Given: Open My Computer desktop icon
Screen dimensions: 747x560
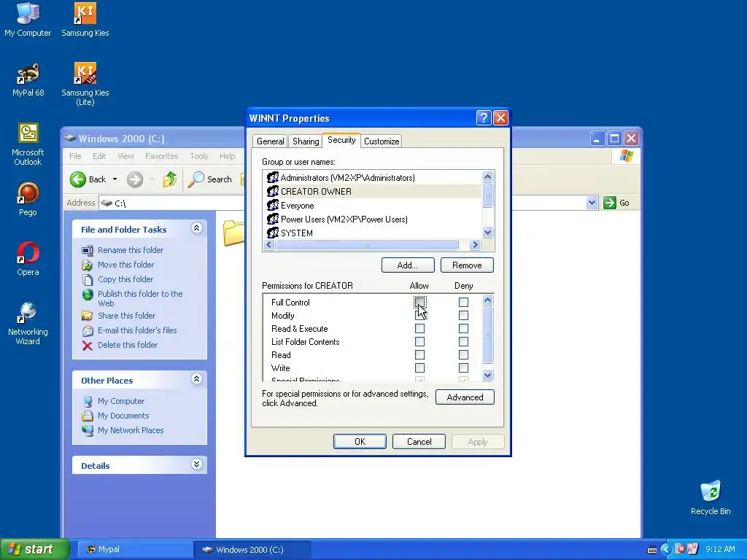Looking at the screenshot, I should (28, 20).
